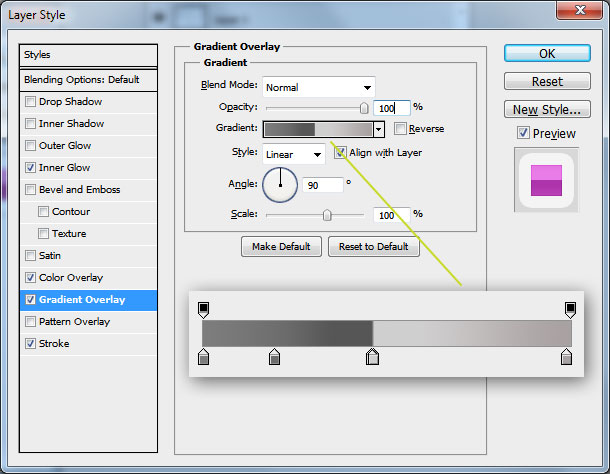Screen dimensions: 610x474
Task: Toggle the Preview checkbox
Action: pyautogui.click(x=523, y=133)
